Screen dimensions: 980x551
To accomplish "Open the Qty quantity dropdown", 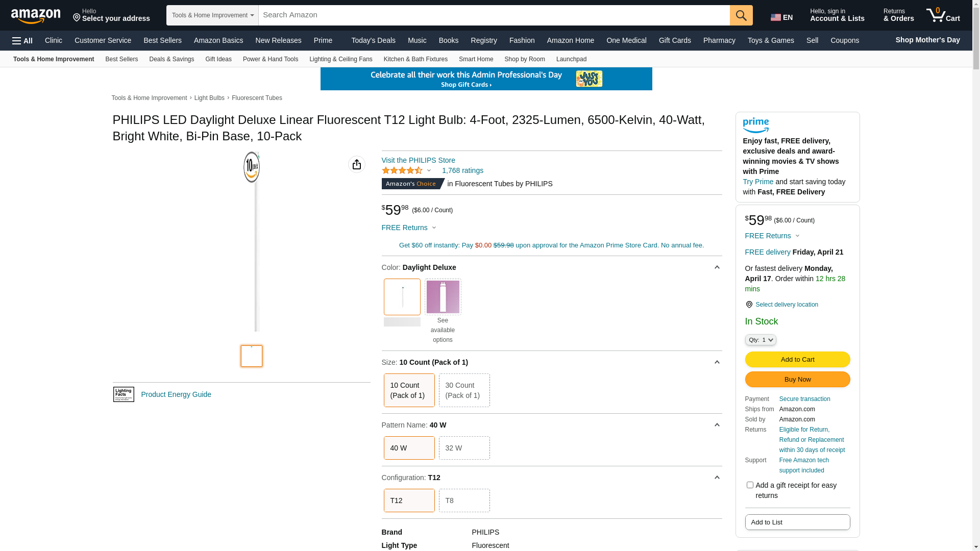I will pyautogui.click(x=760, y=340).
